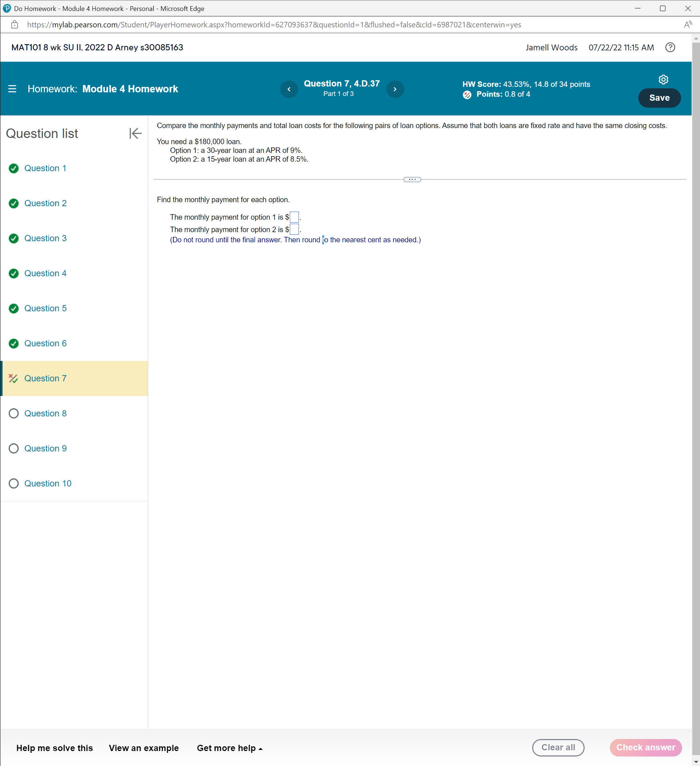Collapse the Question list panel
The height and width of the screenshot is (766, 700).
(135, 133)
